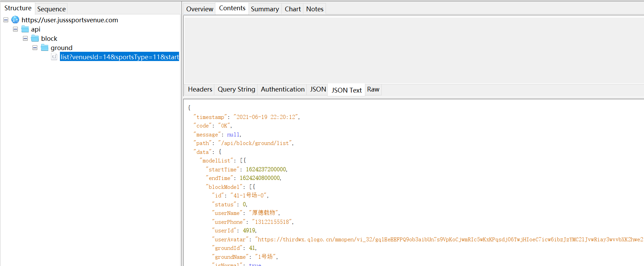Click the "data" key line
The width and height of the screenshot is (644, 266).
click(x=207, y=152)
